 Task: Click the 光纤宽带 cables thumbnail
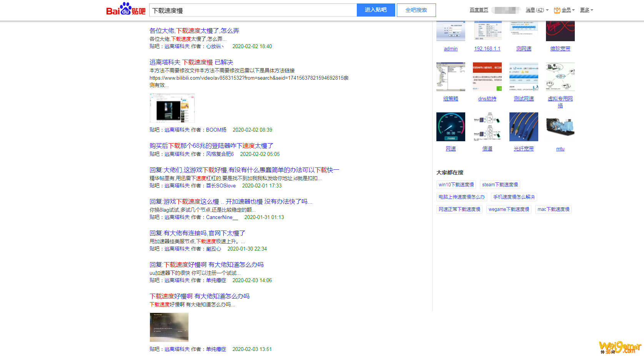click(x=524, y=127)
